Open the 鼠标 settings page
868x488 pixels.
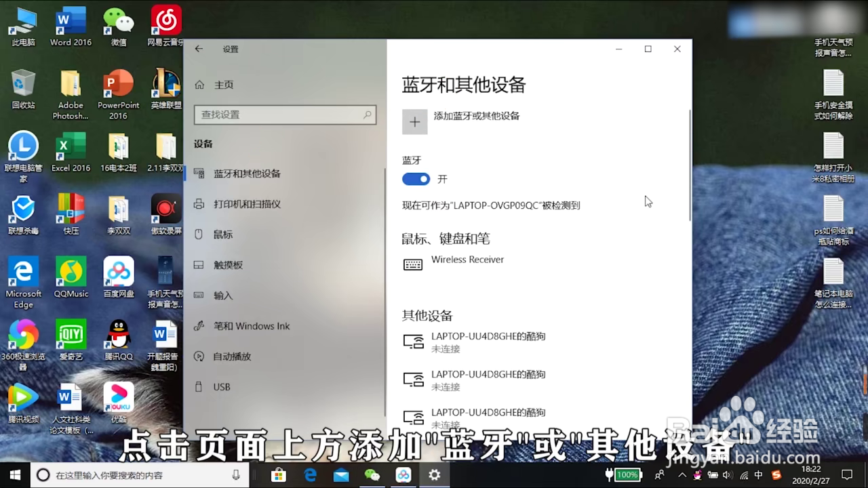coord(224,235)
